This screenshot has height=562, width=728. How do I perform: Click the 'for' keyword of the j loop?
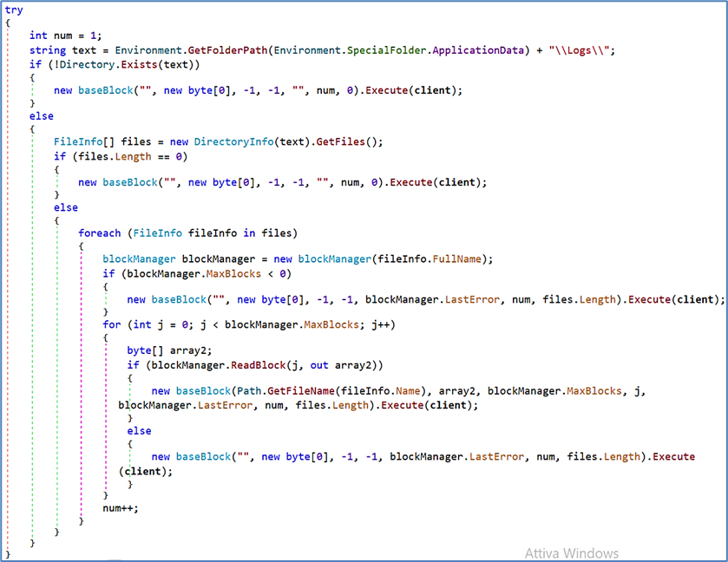(112, 325)
